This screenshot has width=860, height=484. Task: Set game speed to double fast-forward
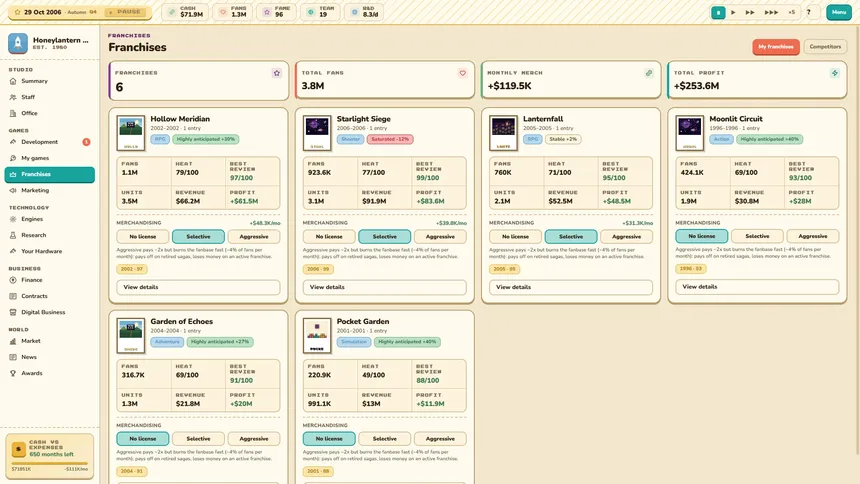[x=750, y=12]
